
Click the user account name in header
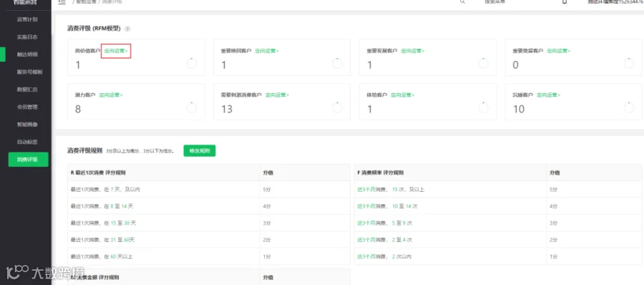[615, 2]
